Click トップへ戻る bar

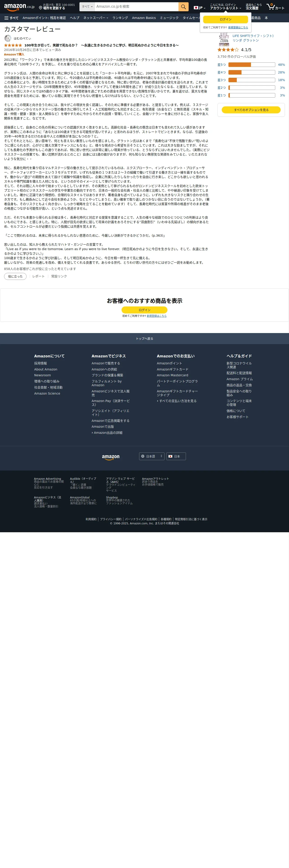(144, 339)
